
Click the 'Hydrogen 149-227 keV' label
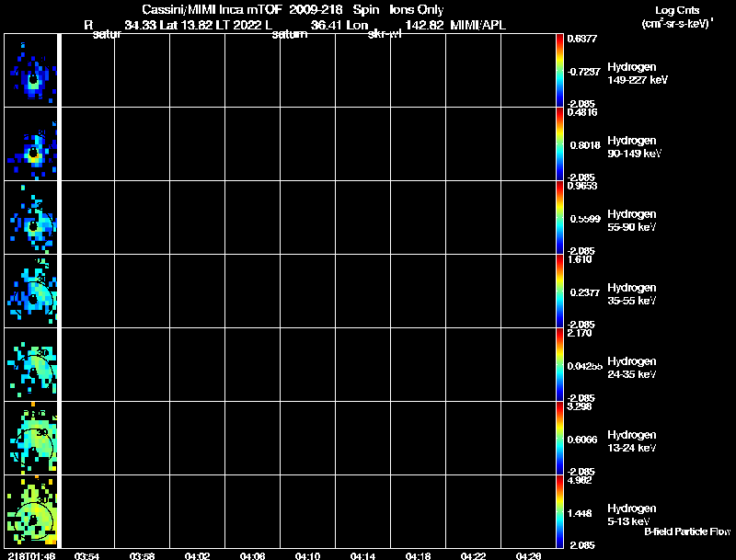[638, 74]
